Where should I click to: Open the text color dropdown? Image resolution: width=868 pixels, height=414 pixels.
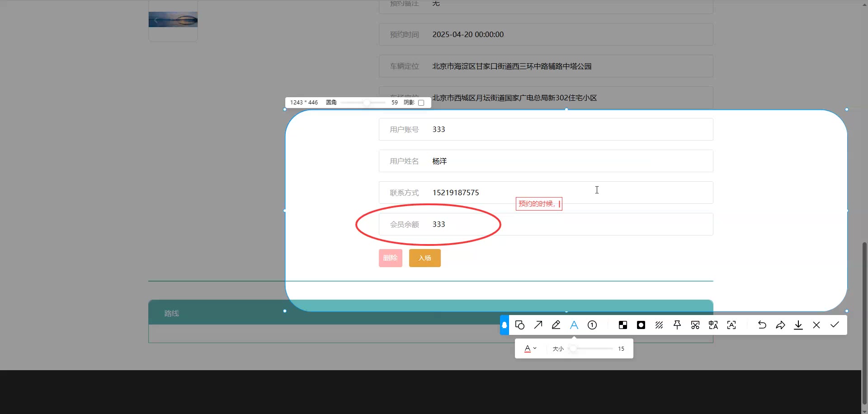(530, 348)
